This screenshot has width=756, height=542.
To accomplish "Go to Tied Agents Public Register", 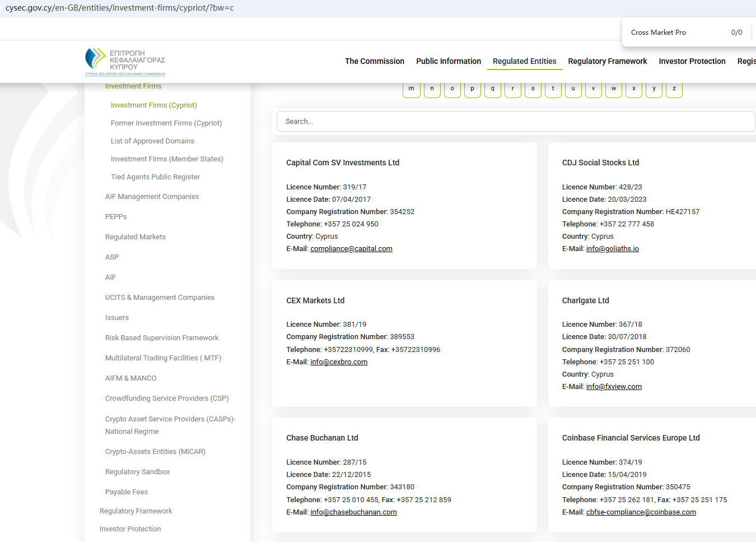I will click(x=155, y=177).
